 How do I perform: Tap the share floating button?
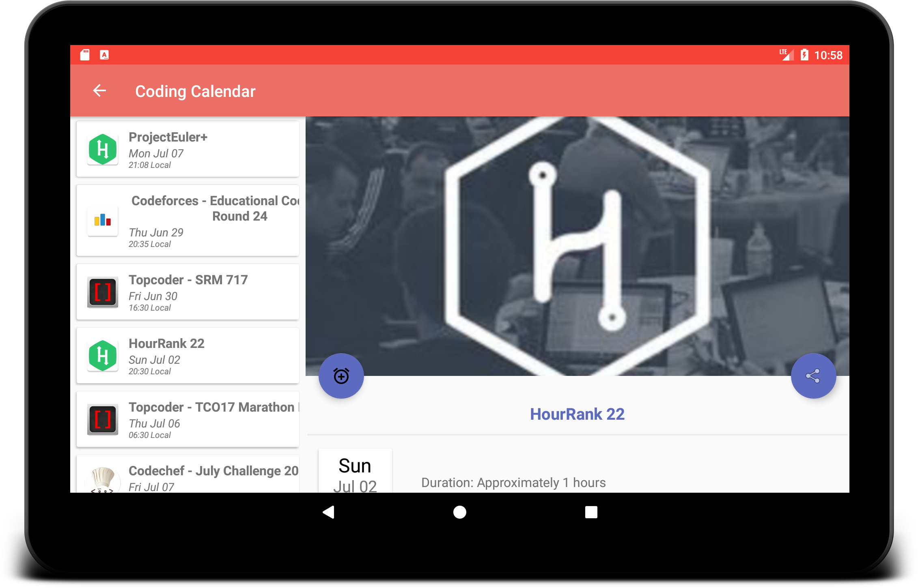coord(813,376)
